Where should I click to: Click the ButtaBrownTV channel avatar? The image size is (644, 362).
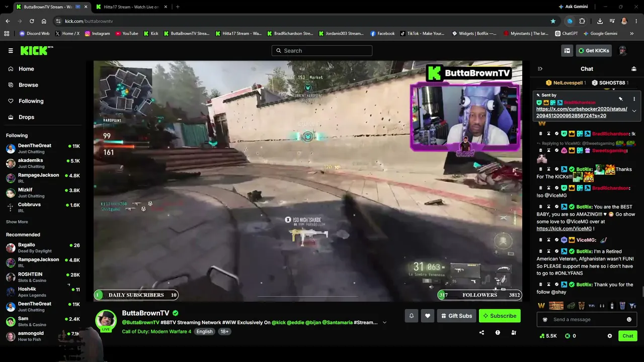click(106, 321)
